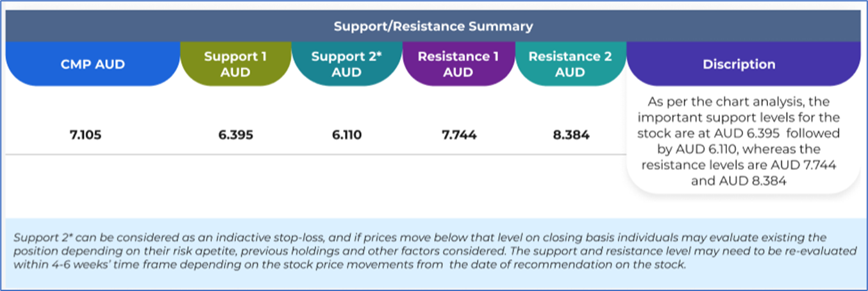Click "AUD 8.384" ending the description text
The width and height of the screenshot is (868, 291).
coord(765,181)
